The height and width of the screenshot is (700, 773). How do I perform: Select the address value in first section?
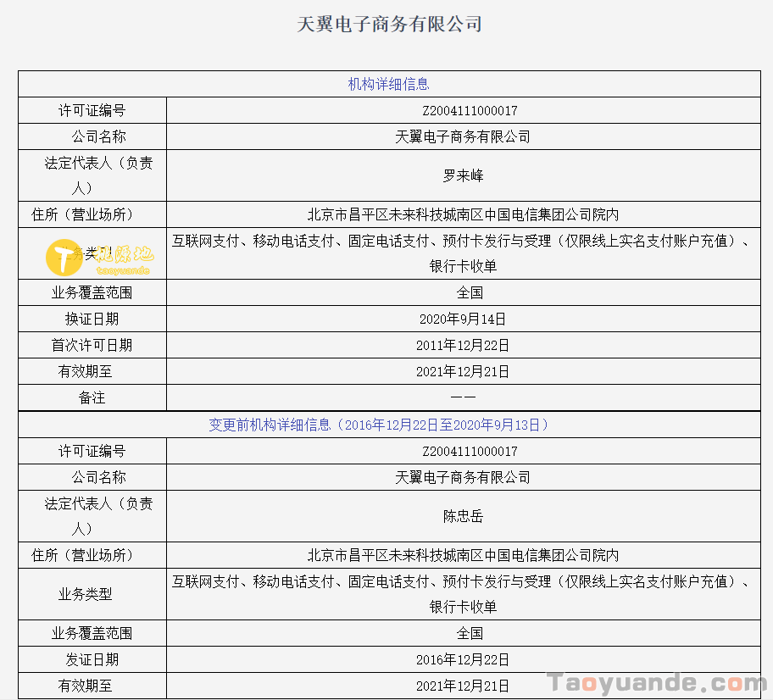tap(463, 214)
